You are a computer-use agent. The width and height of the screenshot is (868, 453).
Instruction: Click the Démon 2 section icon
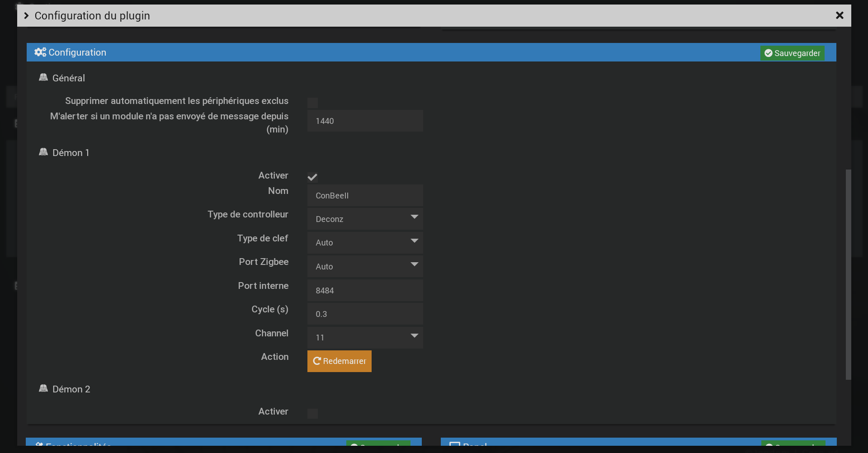click(43, 388)
